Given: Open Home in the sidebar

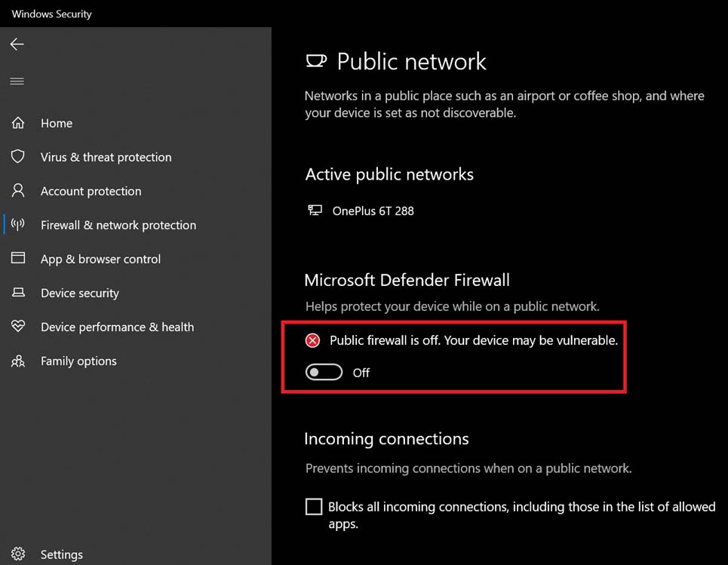Looking at the screenshot, I should 136,123.
